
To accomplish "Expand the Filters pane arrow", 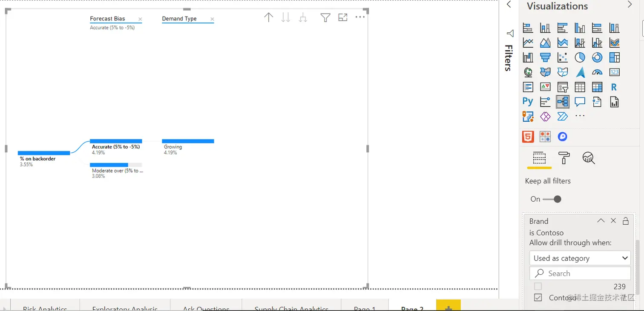I will pyautogui.click(x=509, y=4).
